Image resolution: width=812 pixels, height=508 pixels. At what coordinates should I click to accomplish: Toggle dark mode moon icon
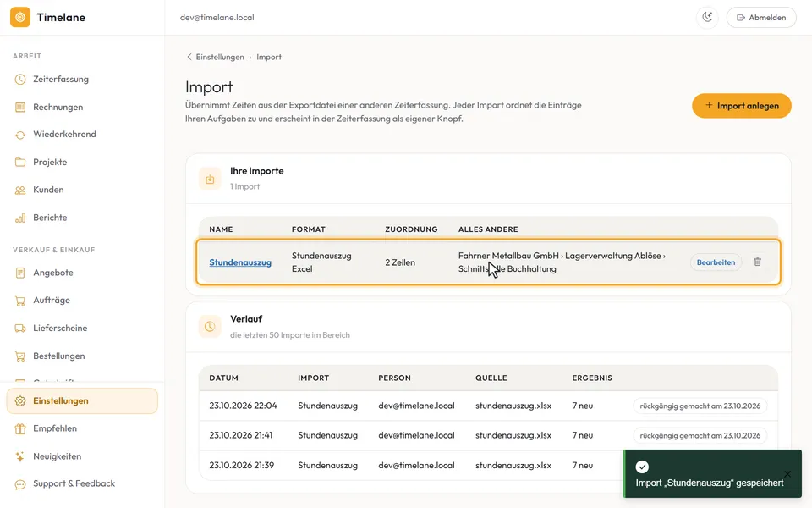tap(707, 17)
